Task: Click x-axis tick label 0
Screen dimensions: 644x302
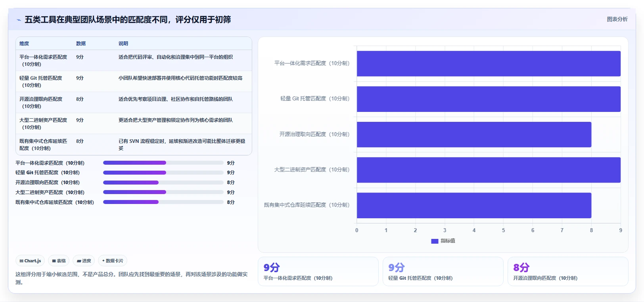Action: pyautogui.click(x=356, y=230)
